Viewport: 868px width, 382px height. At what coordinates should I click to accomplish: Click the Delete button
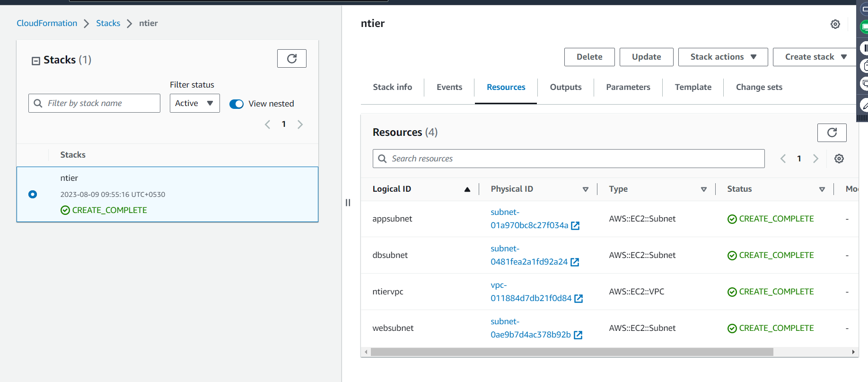point(589,57)
